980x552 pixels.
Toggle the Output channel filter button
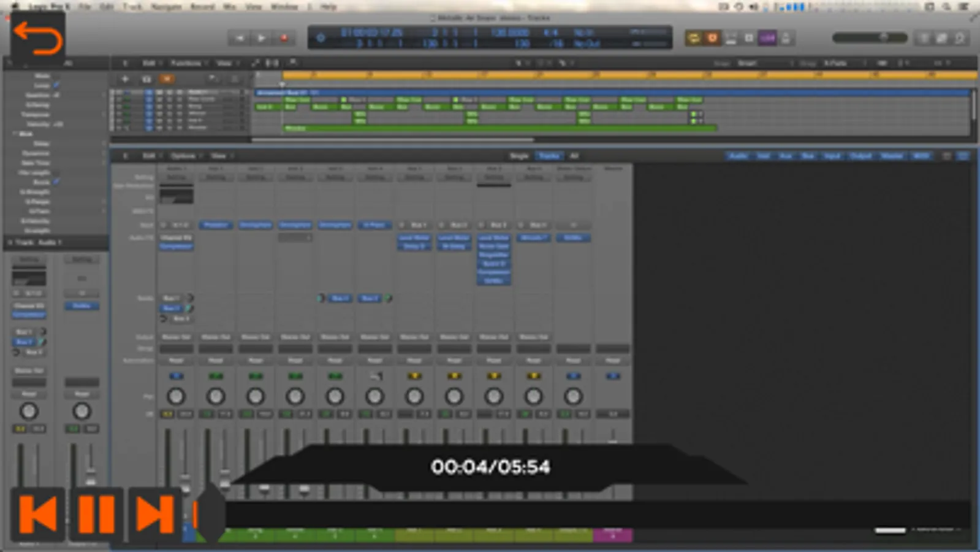click(861, 156)
